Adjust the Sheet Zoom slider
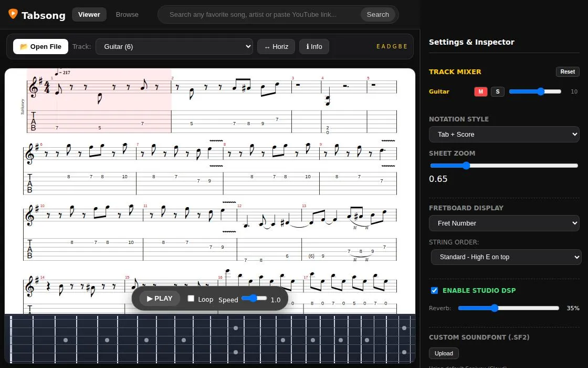This screenshot has height=368, width=588. [x=504, y=166]
